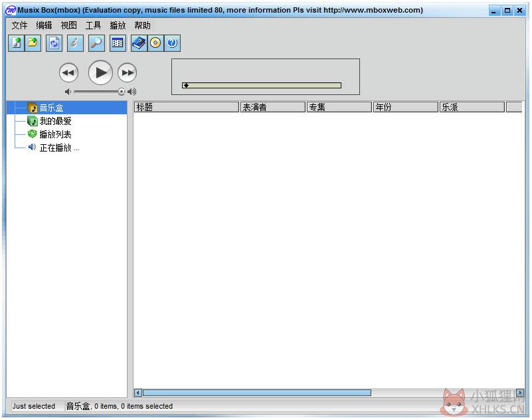Sort by the 乐派 column header

472,107
